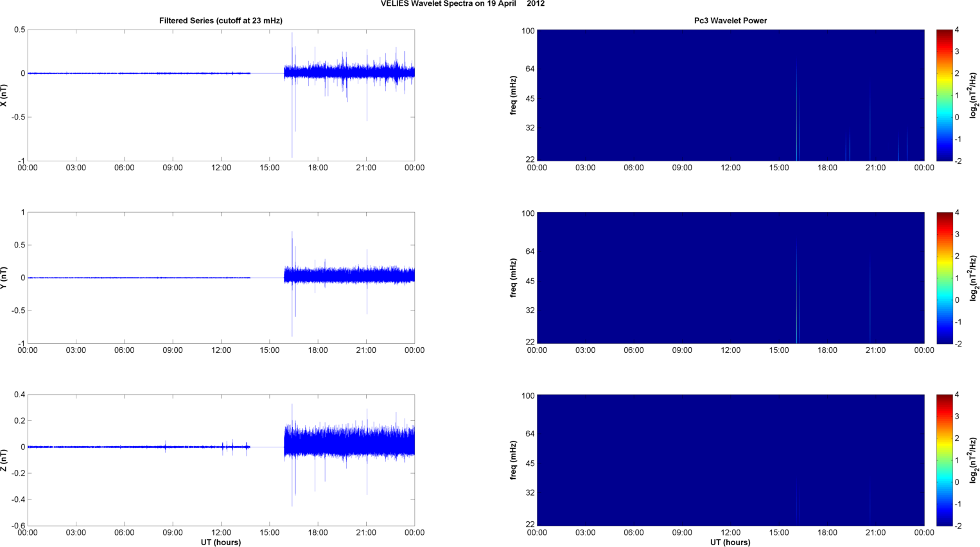Click the '0.4' tick on the Z (nT) axis
980x547 pixels.
click(19, 395)
